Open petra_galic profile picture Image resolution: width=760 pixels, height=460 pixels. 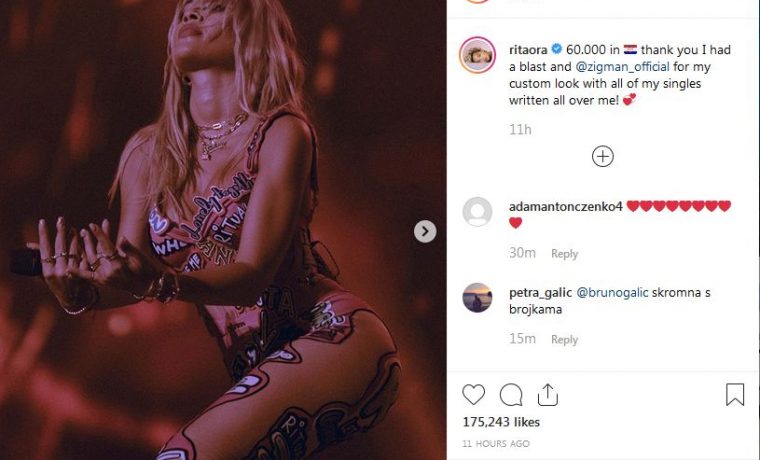pyautogui.click(x=477, y=298)
